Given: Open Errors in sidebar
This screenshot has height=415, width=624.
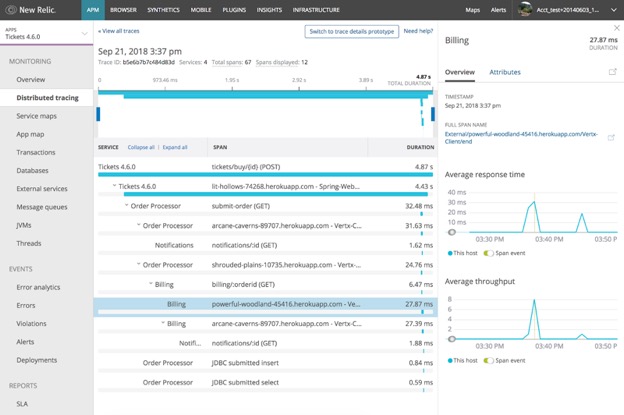Looking at the screenshot, I should 26,306.
